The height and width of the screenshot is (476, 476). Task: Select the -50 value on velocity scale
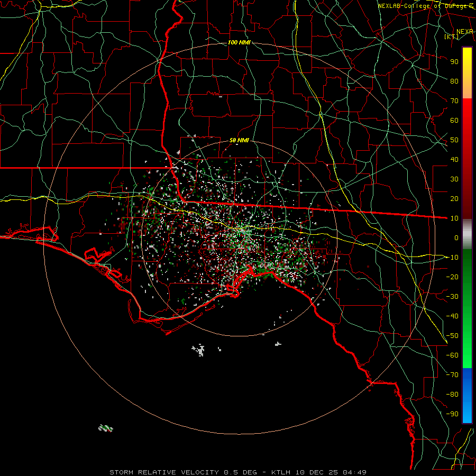coord(452,336)
